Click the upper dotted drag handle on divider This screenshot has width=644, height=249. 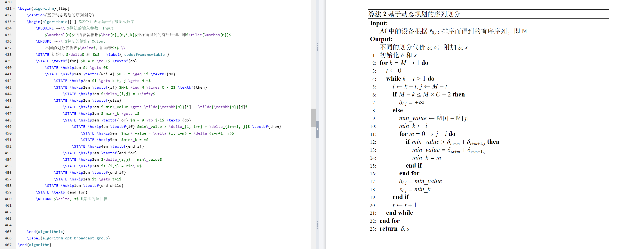(x=317, y=47)
